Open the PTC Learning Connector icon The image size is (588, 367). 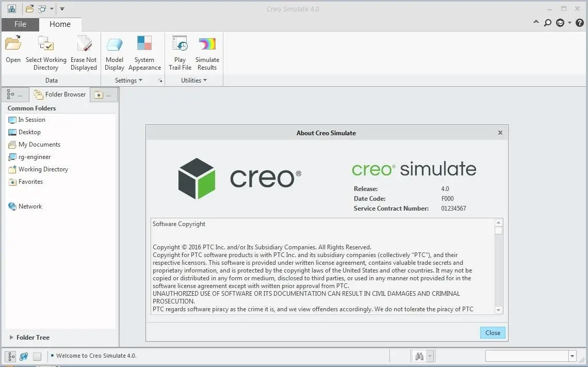(560, 23)
